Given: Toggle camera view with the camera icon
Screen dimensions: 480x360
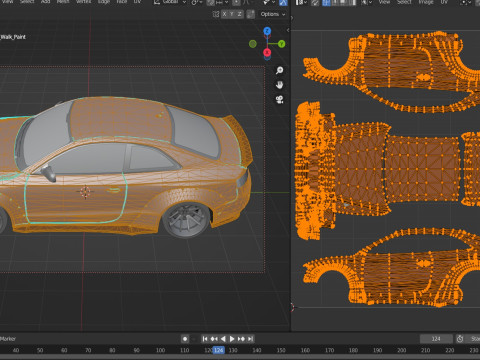Looking at the screenshot, I should [x=279, y=99].
